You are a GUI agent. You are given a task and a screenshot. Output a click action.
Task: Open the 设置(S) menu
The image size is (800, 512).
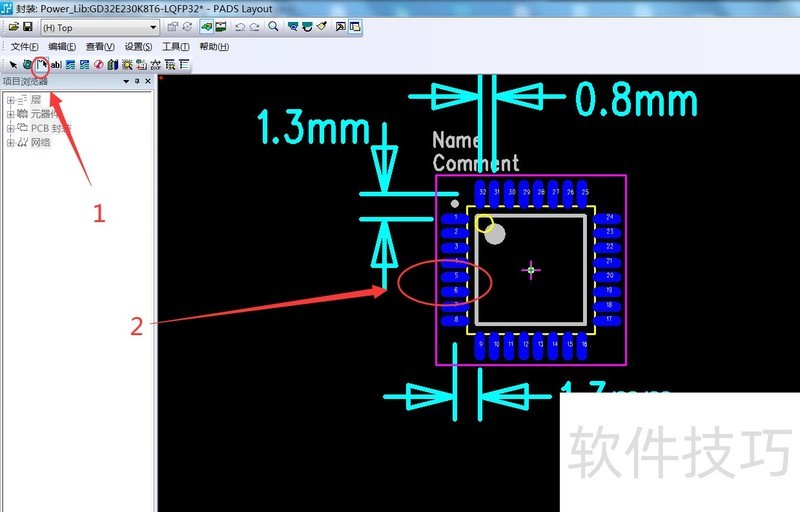[138, 46]
